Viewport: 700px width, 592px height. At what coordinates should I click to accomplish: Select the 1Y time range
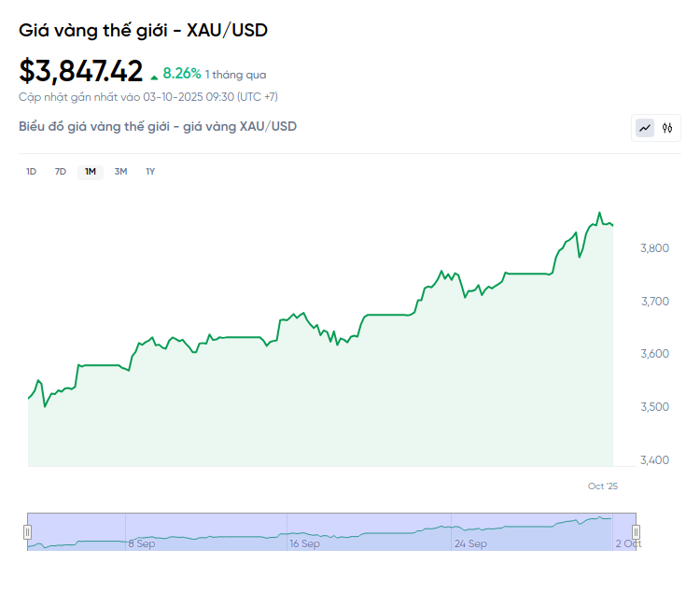pyautogui.click(x=150, y=171)
